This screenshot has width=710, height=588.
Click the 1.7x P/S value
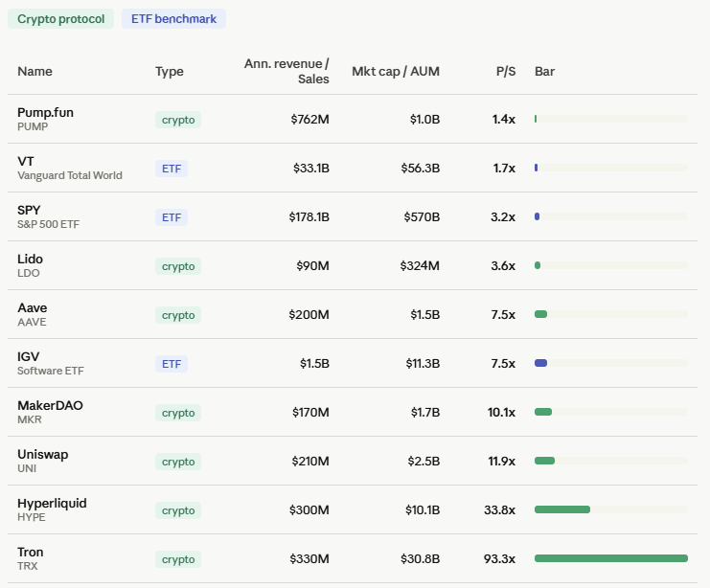[504, 169]
